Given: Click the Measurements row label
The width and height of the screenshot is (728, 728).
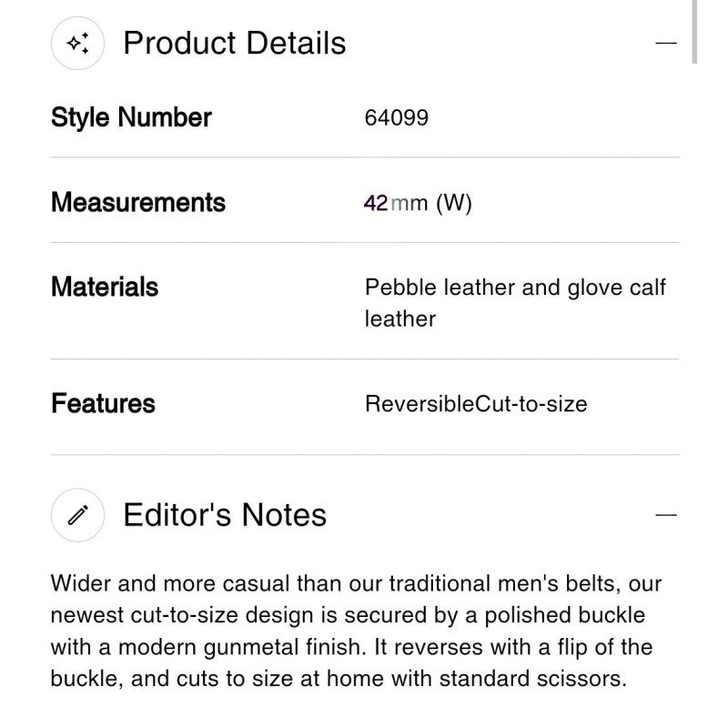Looking at the screenshot, I should (x=137, y=202).
